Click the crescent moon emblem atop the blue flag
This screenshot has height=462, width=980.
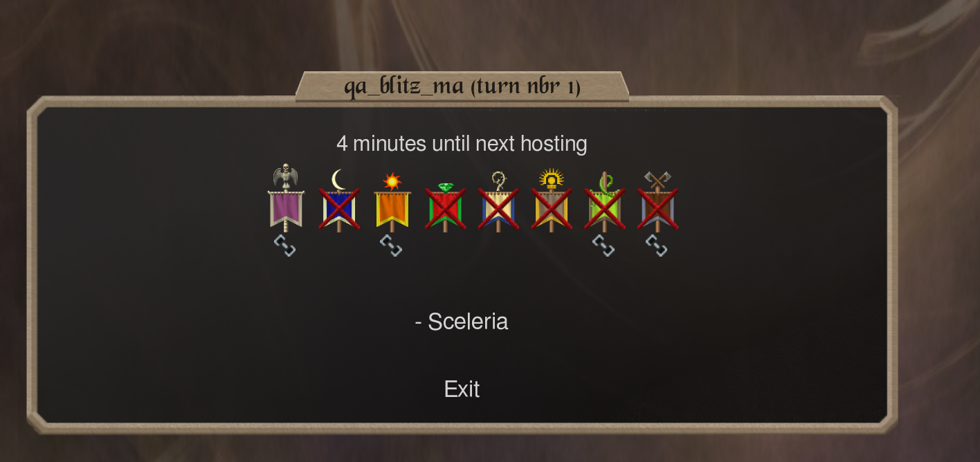click(x=338, y=179)
